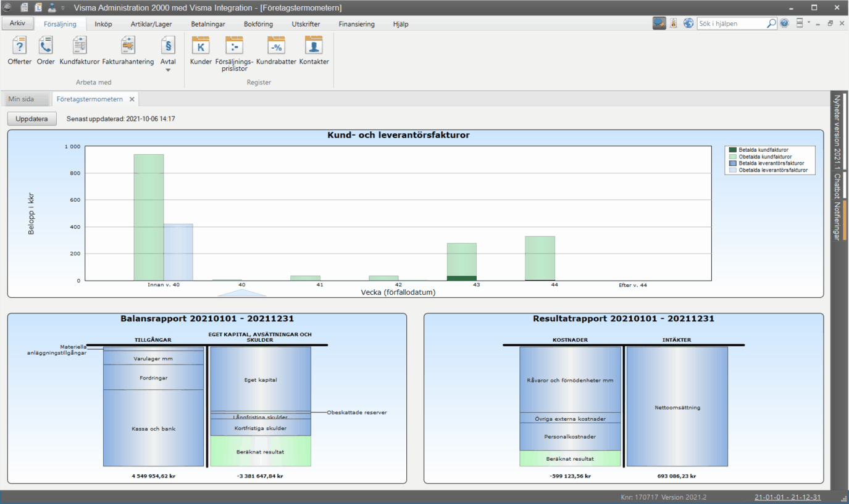Click Obetalda kundfakturor legend swatch
This screenshot has height=504, width=849.
[x=733, y=157]
